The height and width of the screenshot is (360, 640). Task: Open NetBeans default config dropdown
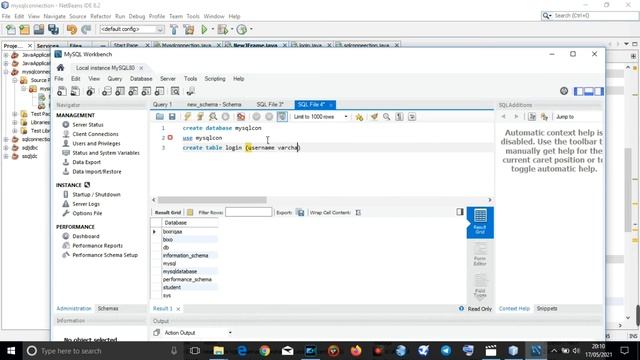[x=132, y=29]
